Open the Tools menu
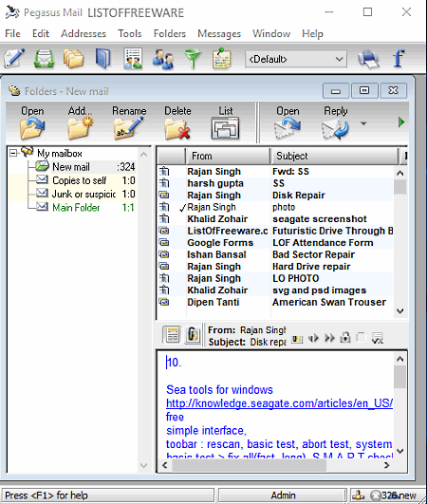 click(130, 33)
